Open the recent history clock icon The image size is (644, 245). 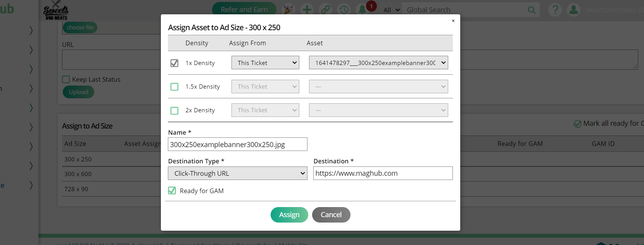click(x=344, y=10)
